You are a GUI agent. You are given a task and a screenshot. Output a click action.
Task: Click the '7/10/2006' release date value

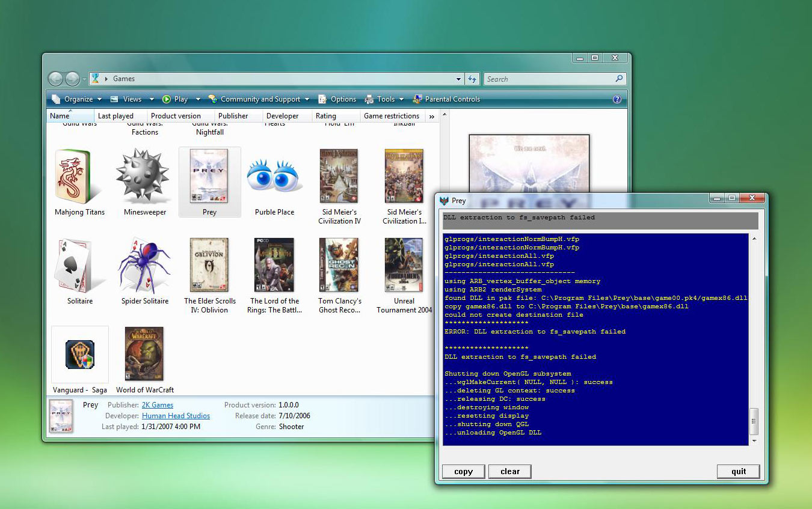click(294, 416)
